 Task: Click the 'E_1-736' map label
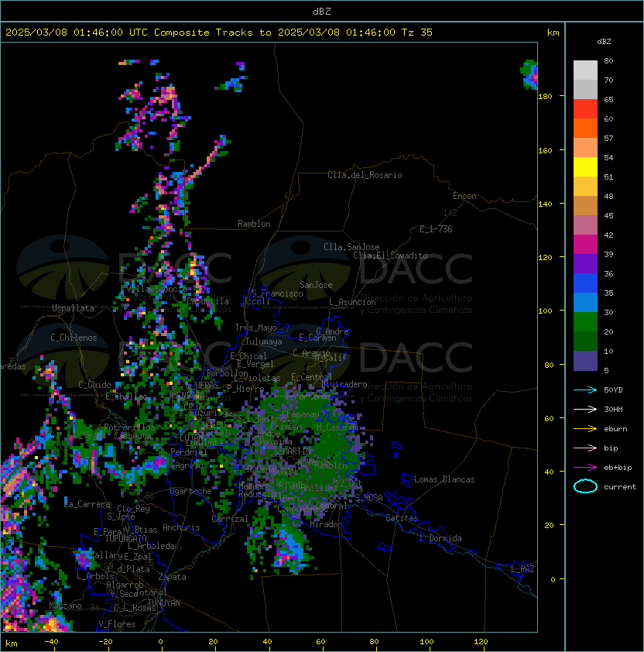436,229
